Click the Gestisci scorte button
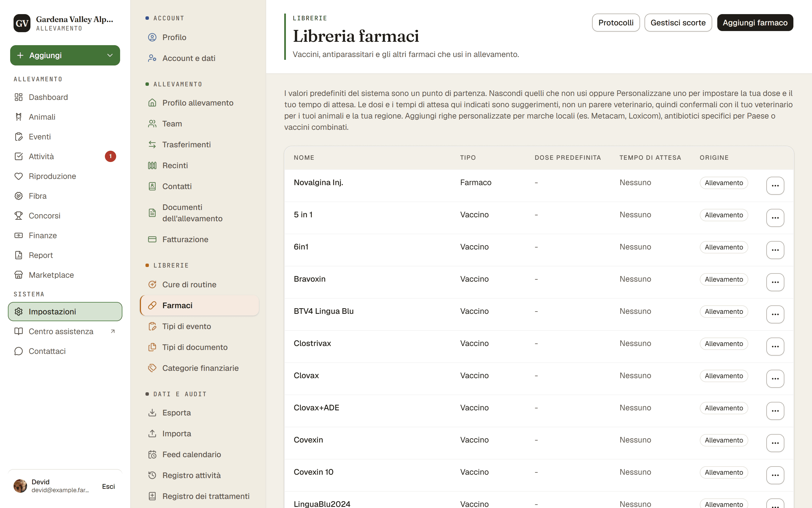 678,23
